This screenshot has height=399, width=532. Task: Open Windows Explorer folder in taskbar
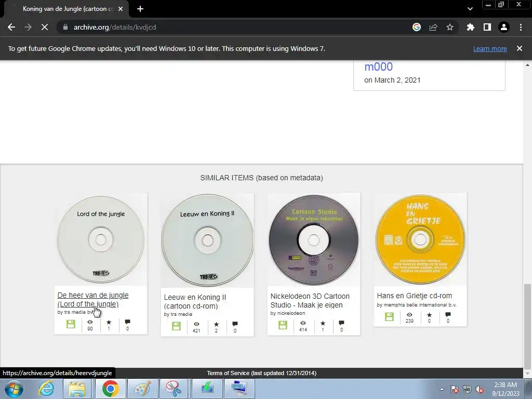click(77, 389)
